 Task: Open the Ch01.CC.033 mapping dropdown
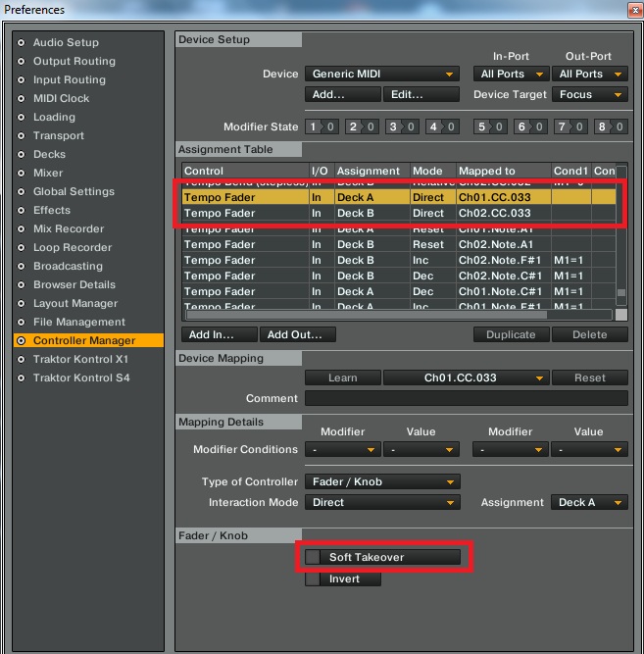(x=466, y=377)
